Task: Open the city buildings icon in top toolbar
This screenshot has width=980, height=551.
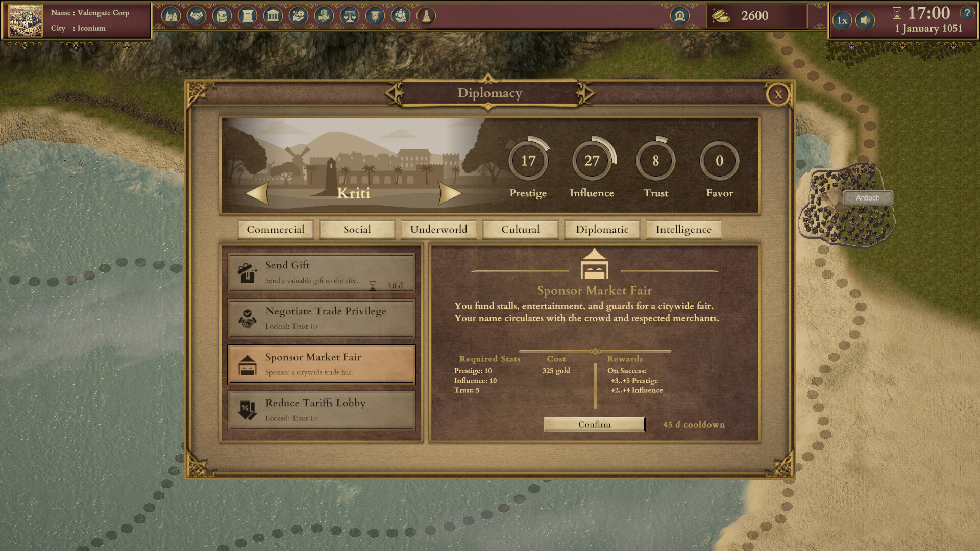Action: 171,16
